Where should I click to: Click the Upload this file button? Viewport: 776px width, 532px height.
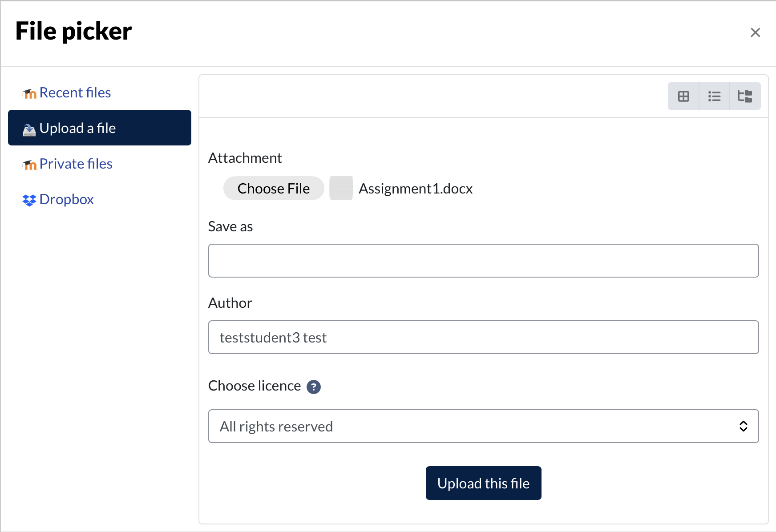tap(483, 483)
